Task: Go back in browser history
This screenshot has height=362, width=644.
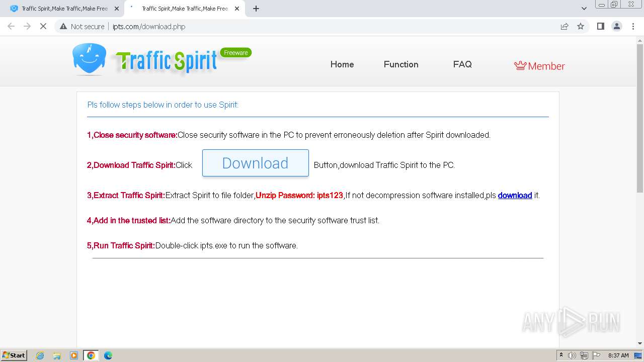Action: (x=11, y=26)
